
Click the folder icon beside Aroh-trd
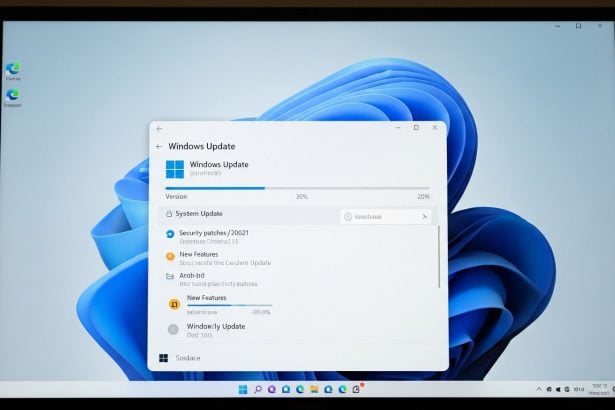(x=170, y=277)
